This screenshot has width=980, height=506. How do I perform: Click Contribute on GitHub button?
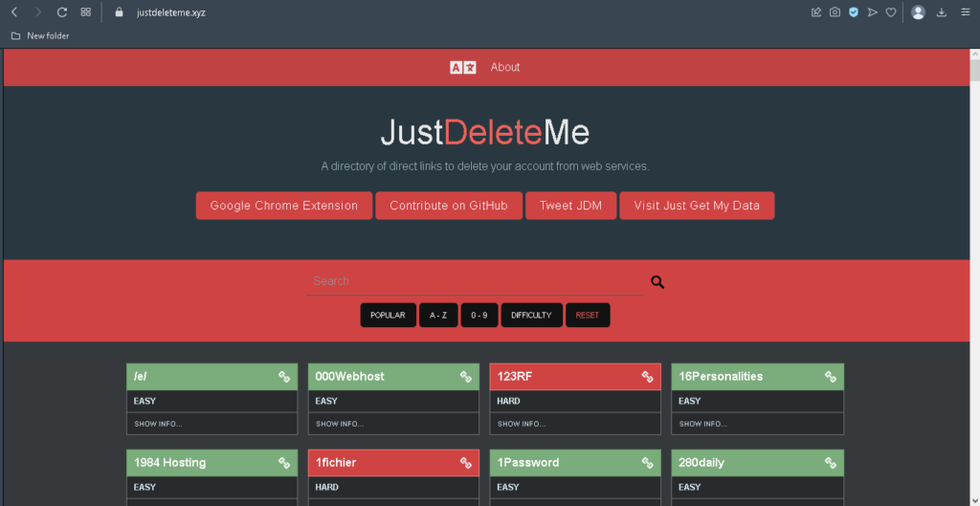(x=449, y=206)
